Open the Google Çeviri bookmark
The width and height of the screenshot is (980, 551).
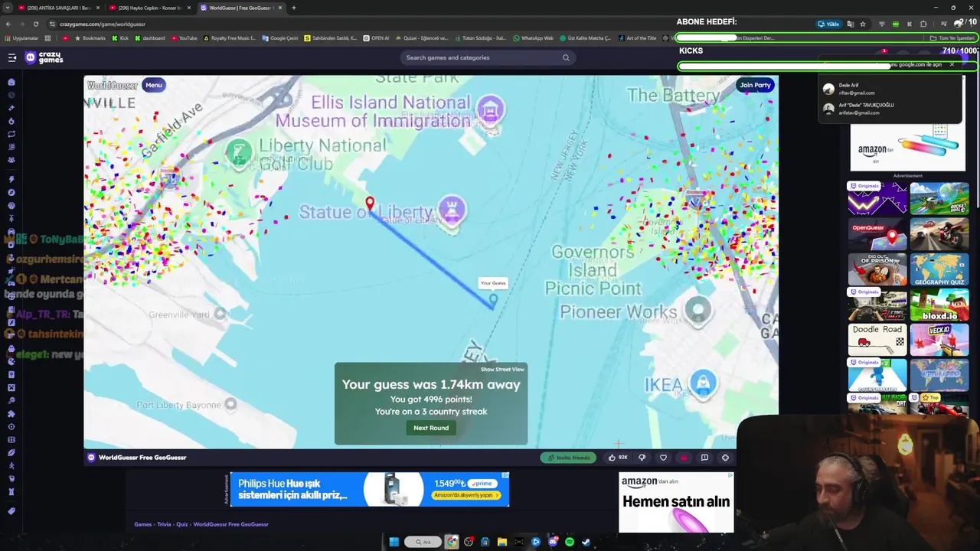280,37
